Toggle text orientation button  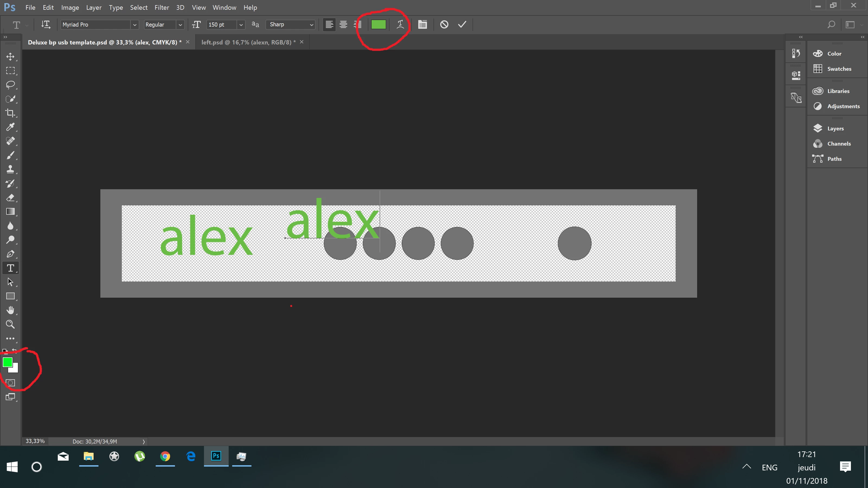[46, 24]
